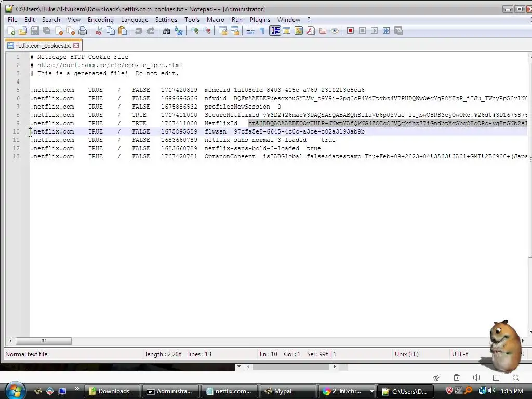Click the Cut scissors icon
Image resolution: width=532 pixels, height=399 pixels.
98,31
